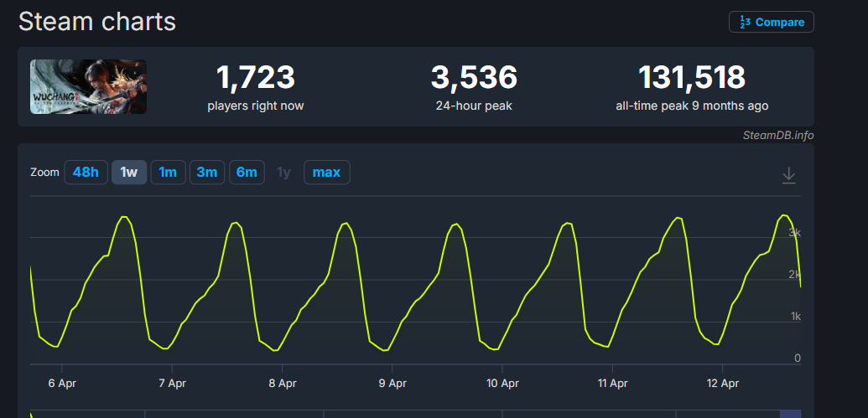Image resolution: width=868 pixels, height=418 pixels.
Task: Click the 11 Apr axis label
Action: (x=612, y=383)
